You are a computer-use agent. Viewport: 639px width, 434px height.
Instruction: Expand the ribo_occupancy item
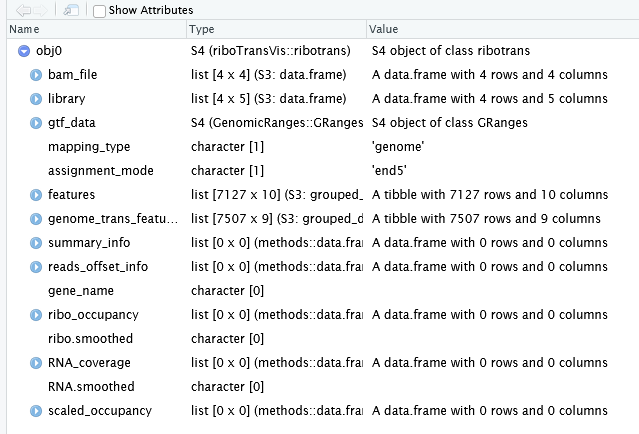(36, 315)
